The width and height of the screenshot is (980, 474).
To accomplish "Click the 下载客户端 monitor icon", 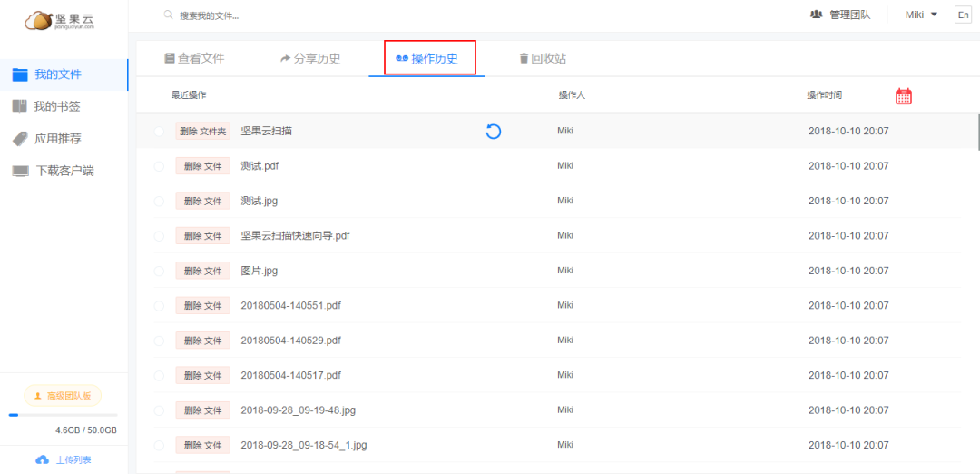I will point(21,171).
